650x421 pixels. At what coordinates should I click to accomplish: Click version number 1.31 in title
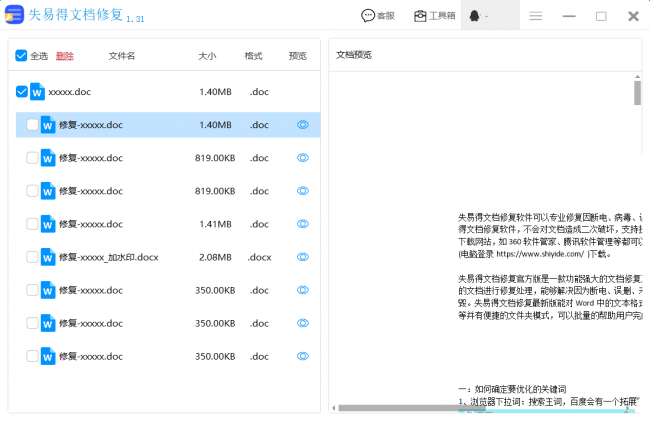(x=135, y=19)
